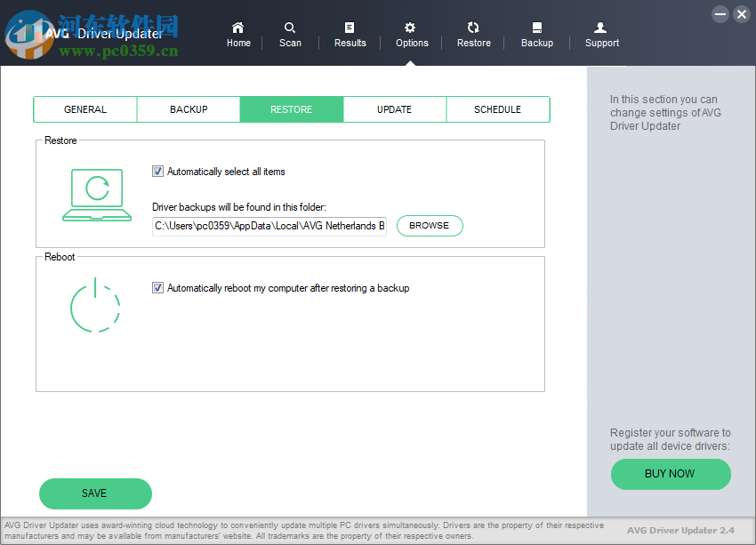Viewport: 756px width, 545px height.
Task: Save the restore settings
Action: tap(94, 493)
